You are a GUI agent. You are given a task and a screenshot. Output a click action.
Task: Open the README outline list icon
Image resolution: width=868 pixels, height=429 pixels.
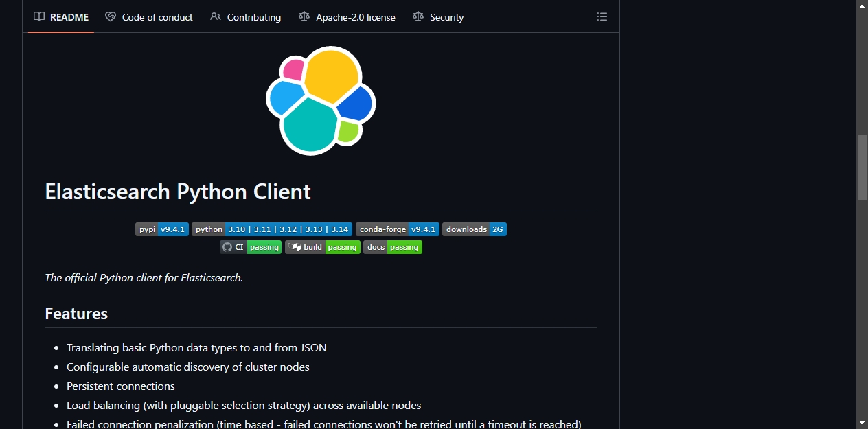(x=602, y=17)
